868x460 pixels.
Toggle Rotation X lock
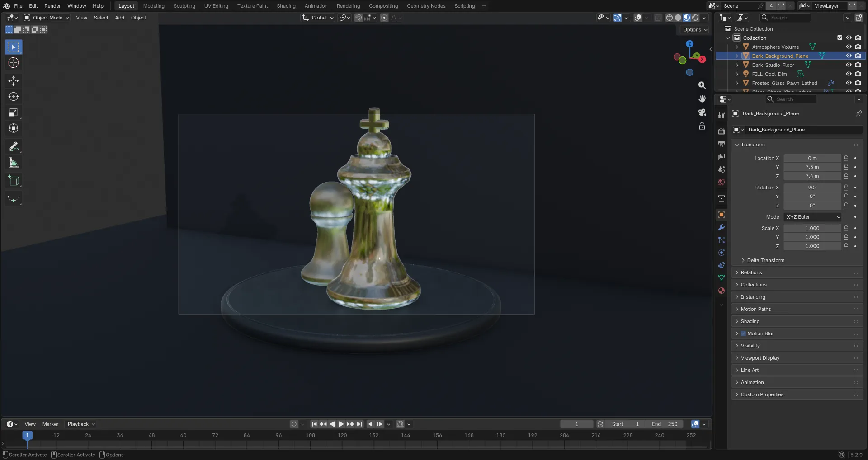click(846, 188)
